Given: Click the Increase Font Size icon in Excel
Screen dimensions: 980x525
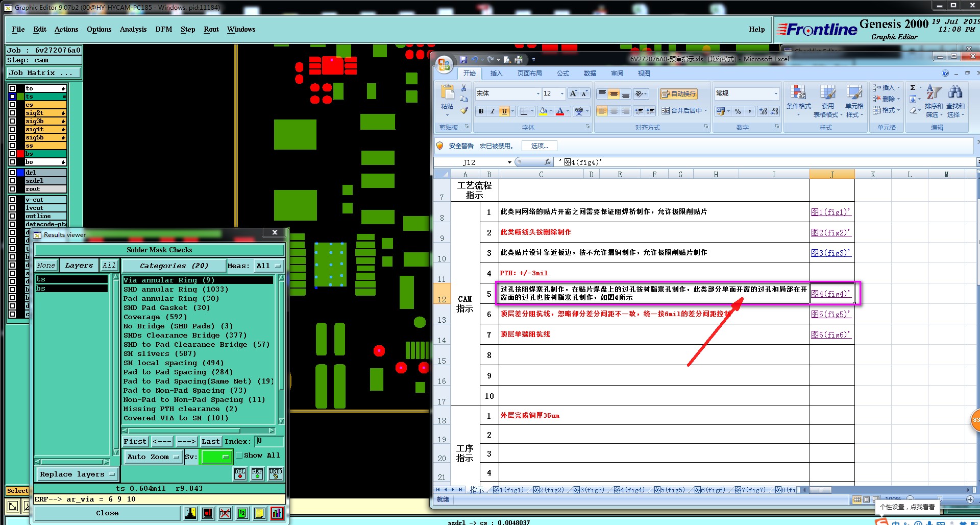Looking at the screenshot, I should click(x=573, y=93).
